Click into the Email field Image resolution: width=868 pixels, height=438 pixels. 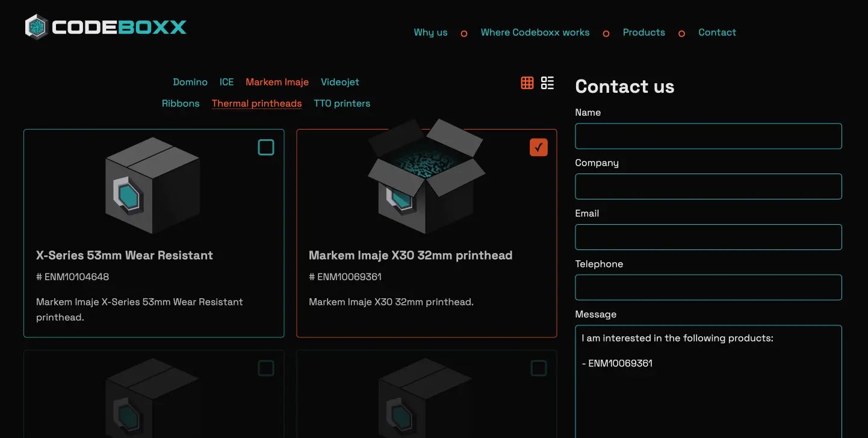708,237
